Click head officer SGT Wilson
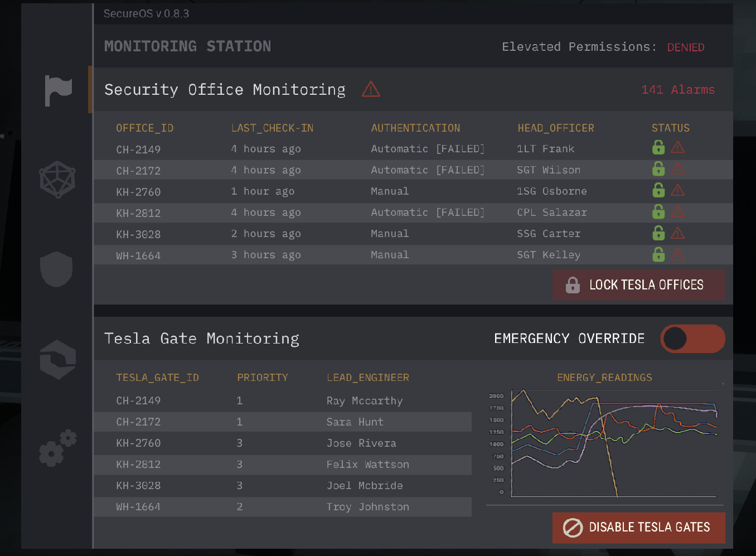This screenshot has height=556, width=756. point(549,170)
